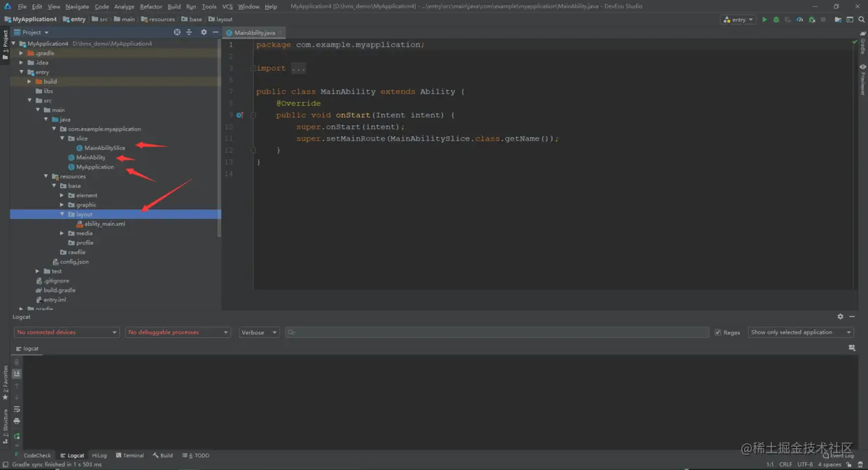The height and width of the screenshot is (470, 868).
Task: Switch to the Terminal tool tab
Action: 129,455
